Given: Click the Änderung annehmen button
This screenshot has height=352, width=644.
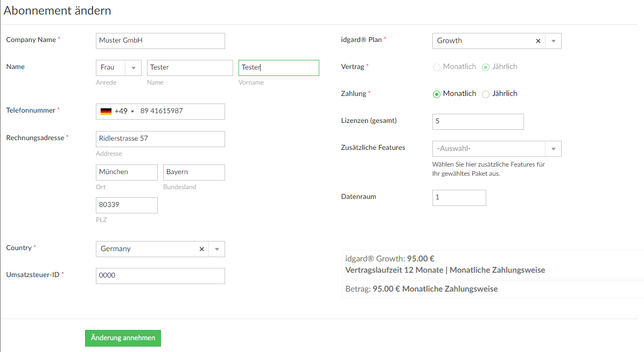Looking at the screenshot, I should tap(123, 338).
